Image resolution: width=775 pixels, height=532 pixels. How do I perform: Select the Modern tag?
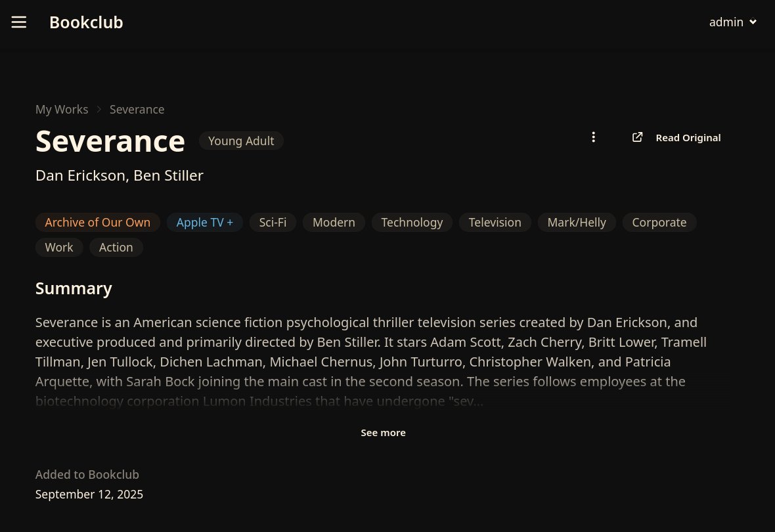pyautogui.click(x=334, y=223)
